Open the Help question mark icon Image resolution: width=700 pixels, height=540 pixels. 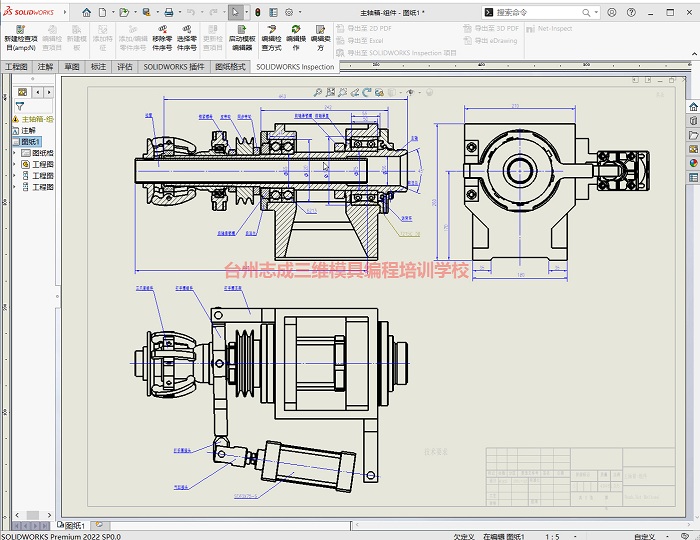pos(631,12)
